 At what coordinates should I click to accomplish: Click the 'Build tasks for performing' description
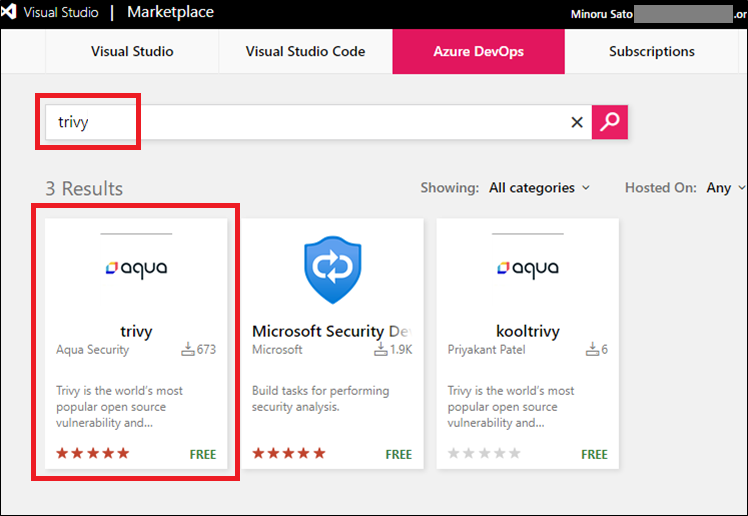(x=321, y=399)
